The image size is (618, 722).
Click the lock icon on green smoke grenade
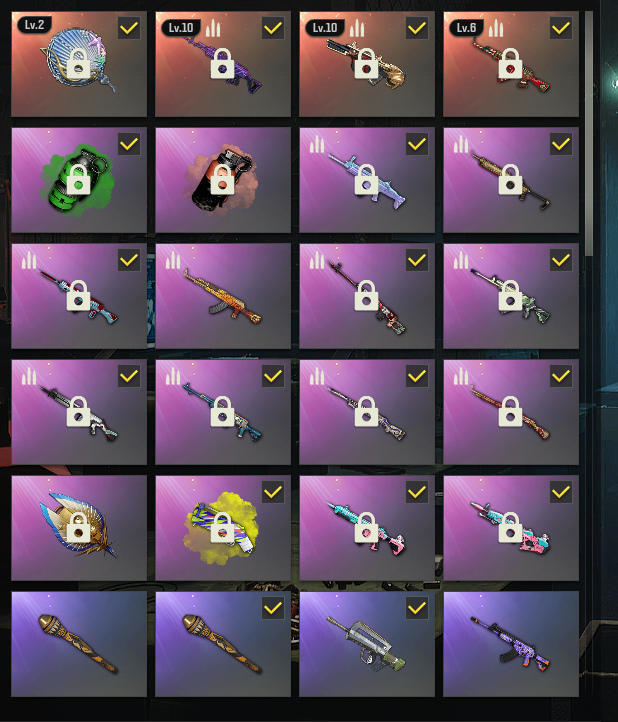(78, 179)
